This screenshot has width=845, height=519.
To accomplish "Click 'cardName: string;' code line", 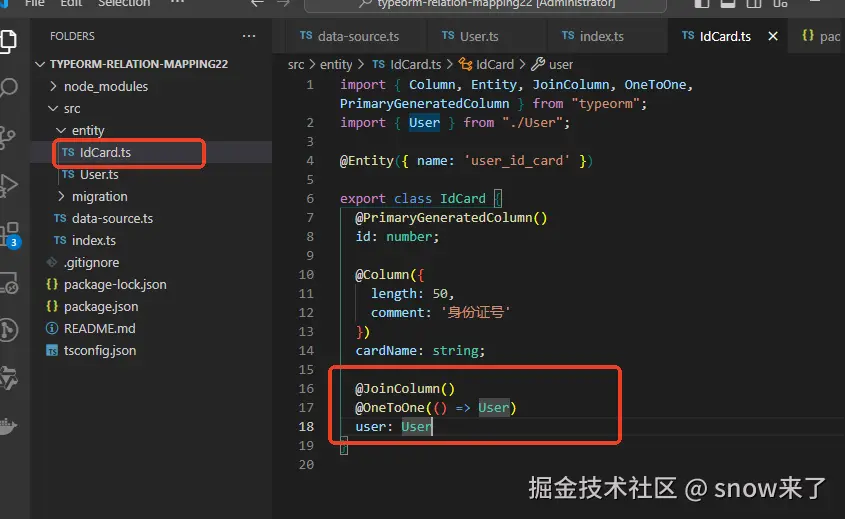I will [x=420, y=351].
